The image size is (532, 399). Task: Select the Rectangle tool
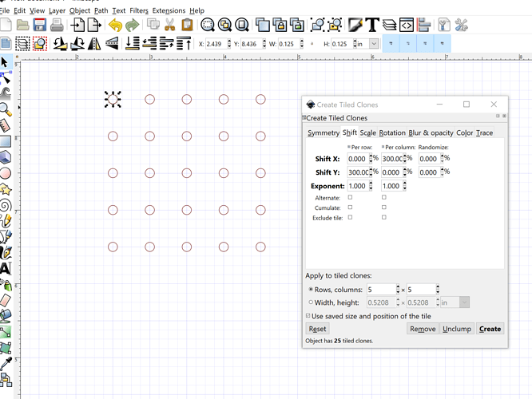(x=6, y=141)
